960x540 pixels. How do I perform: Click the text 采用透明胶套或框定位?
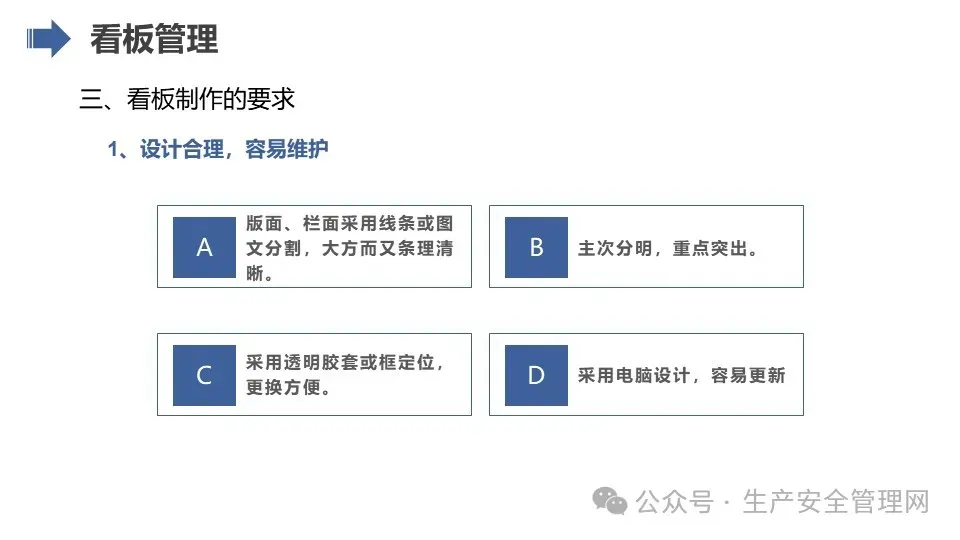coord(340,362)
